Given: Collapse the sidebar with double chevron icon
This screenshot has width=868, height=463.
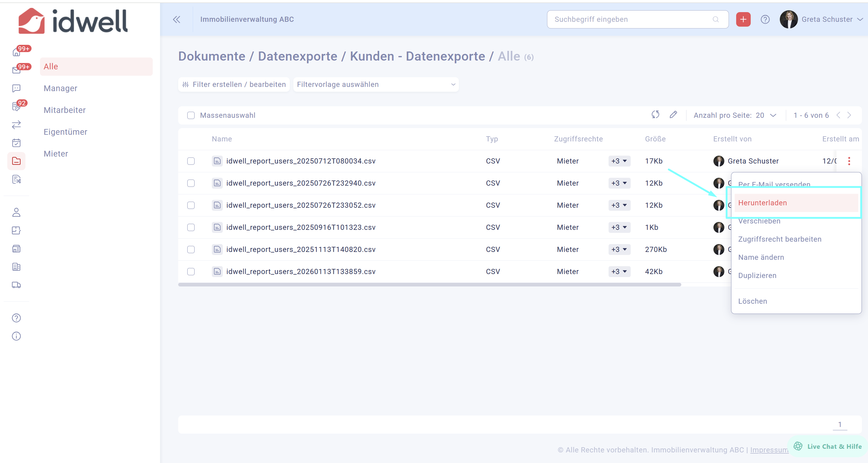Looking at the screenshot, I should coord(177,19).
